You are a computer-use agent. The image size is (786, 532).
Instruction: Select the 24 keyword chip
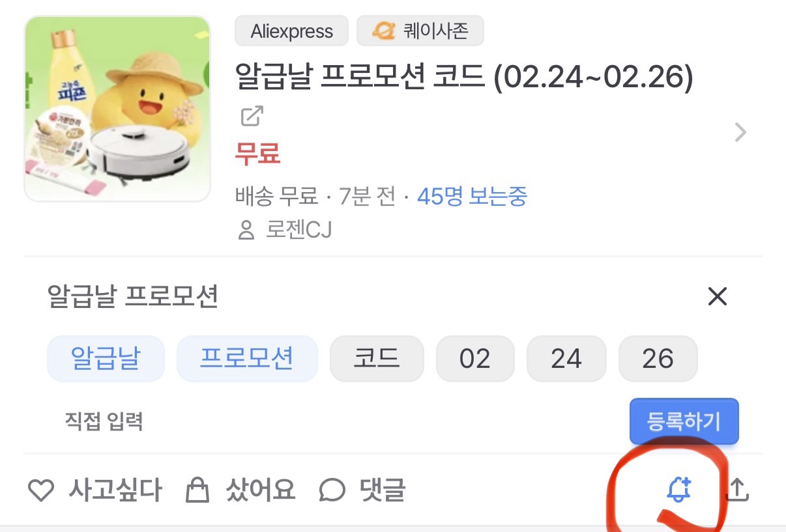coord(566,358)
